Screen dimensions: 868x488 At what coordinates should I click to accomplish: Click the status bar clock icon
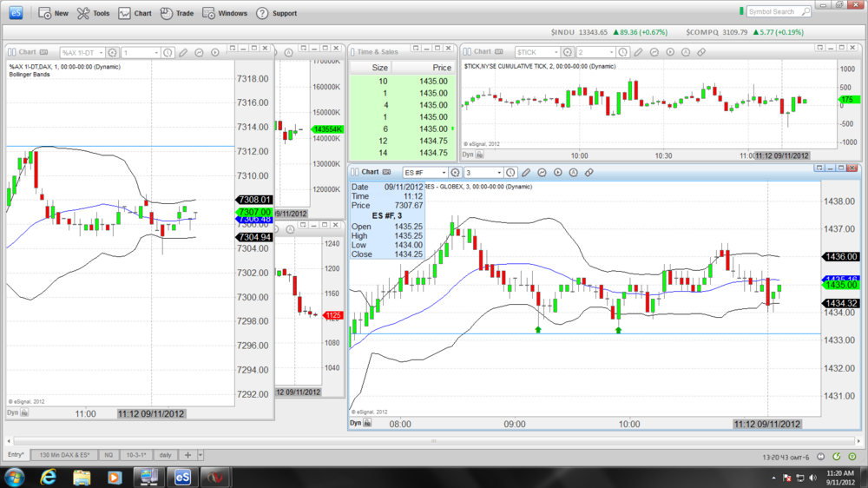820,457
